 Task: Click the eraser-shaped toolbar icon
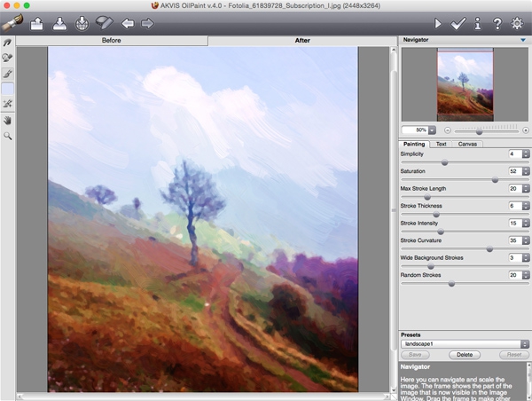[x=104, y=23]
